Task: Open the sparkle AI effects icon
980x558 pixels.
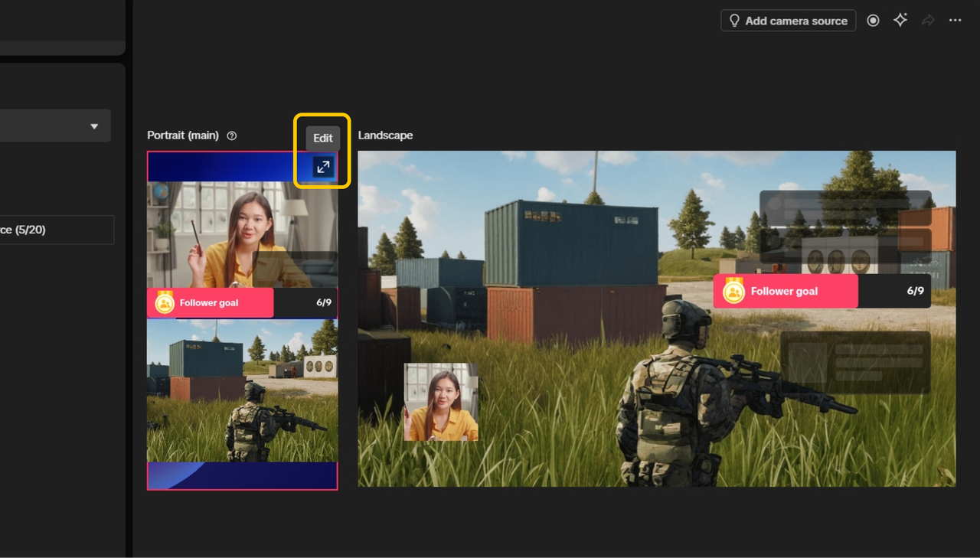Action: [900, 21]
